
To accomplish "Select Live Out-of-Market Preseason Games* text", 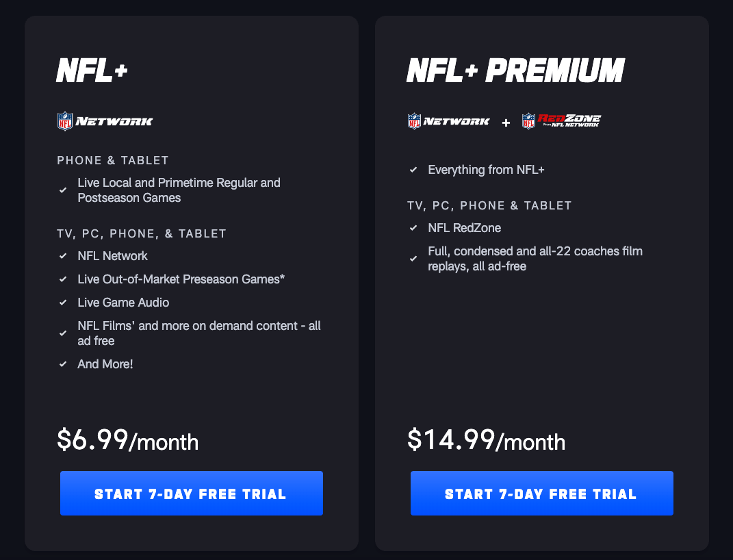I will tap(181, 279).
